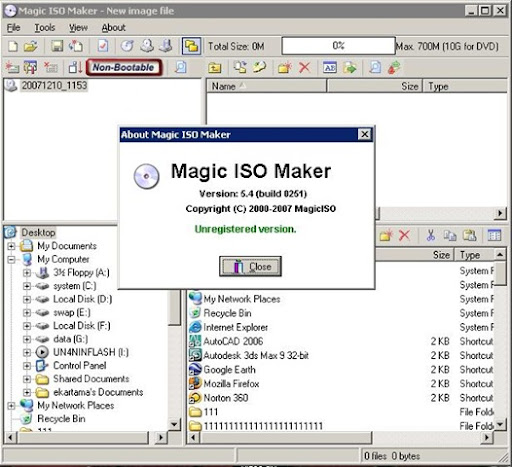Expand the swap (E:) drive node
512x467 pixels.
click(x=27, y=313)
